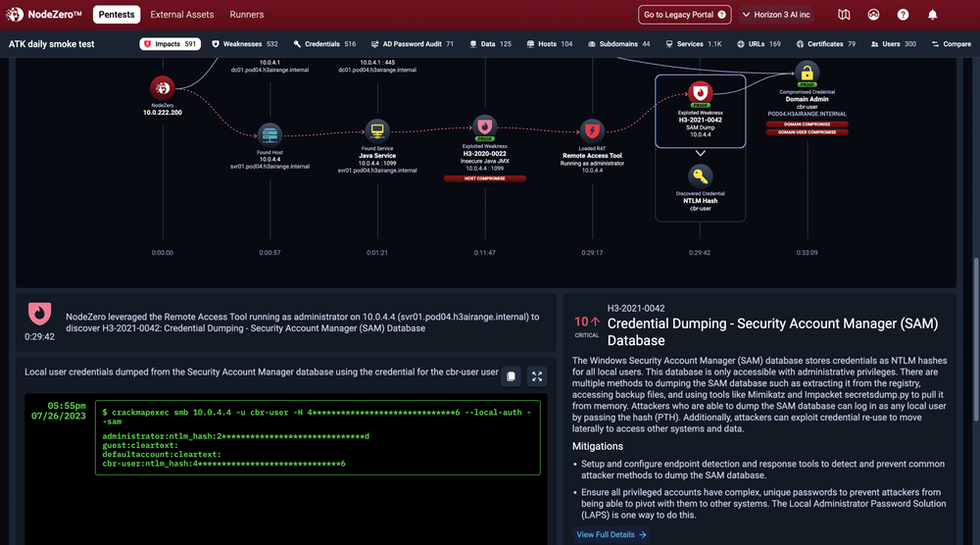Viewport: 980px width, 545px height.
Task: Open the View Full Details link
Action: (612, 534)
